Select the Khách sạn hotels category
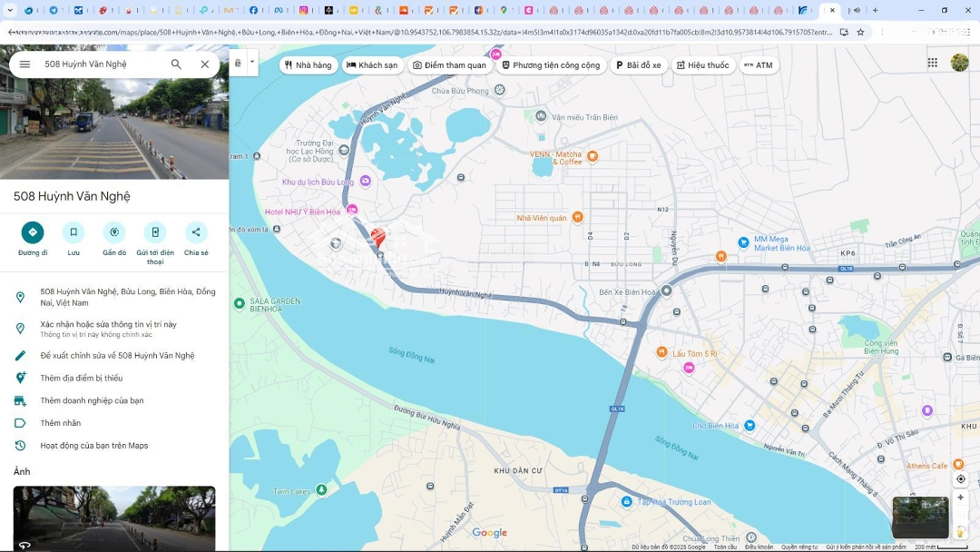 coord(372,65)
